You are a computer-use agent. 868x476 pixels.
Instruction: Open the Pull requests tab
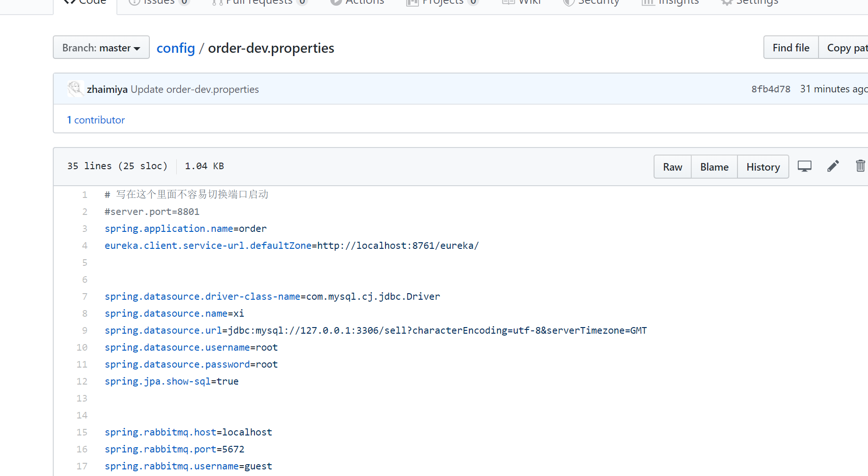259,2
